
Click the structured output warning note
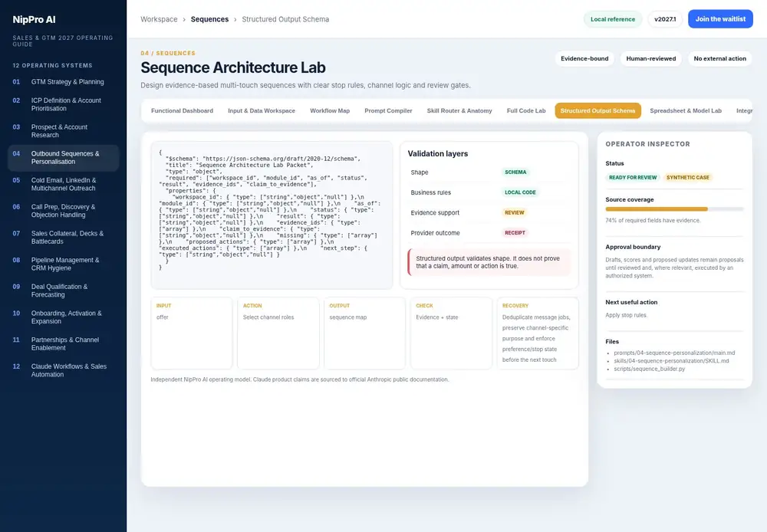489,263
